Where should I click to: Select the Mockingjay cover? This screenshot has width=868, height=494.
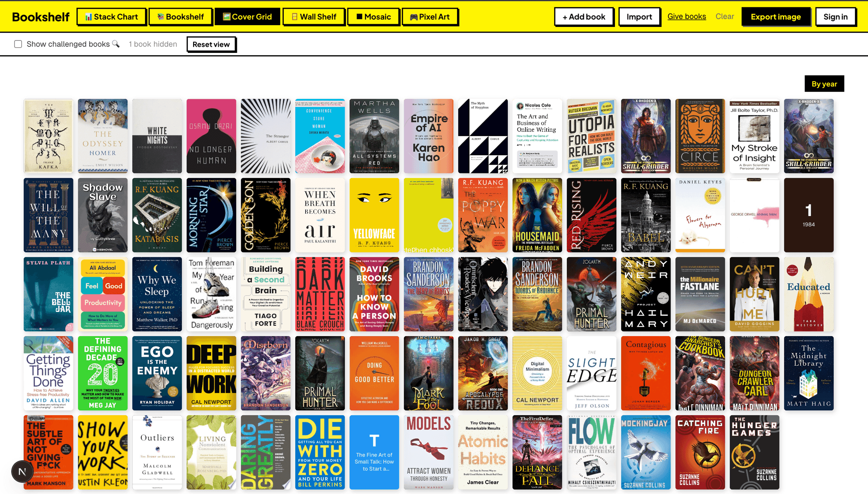(646, 452)
